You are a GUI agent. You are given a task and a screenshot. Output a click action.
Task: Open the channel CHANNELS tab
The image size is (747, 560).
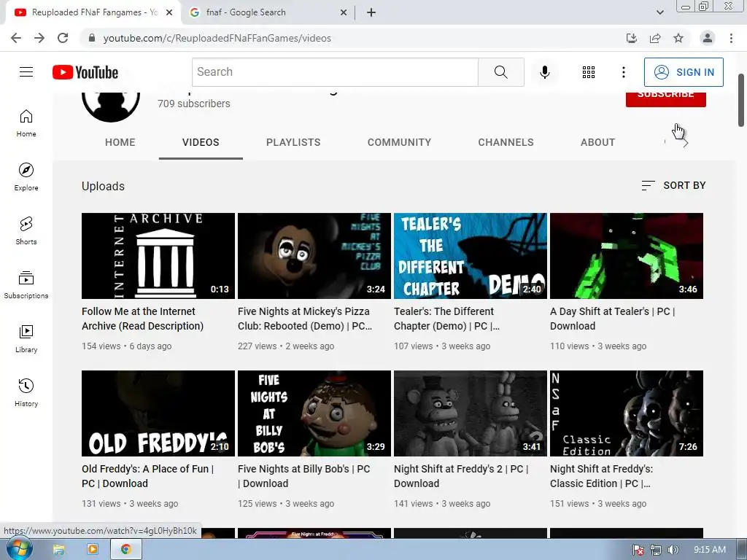click(x=506, y=142)
